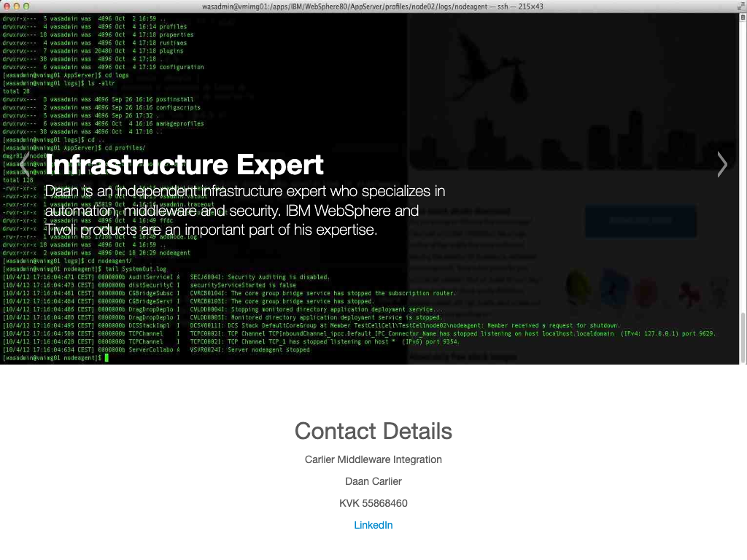Click the yellow minimize dot in terminal titlebar
The image size is (747, 560).
pos(18,6)
